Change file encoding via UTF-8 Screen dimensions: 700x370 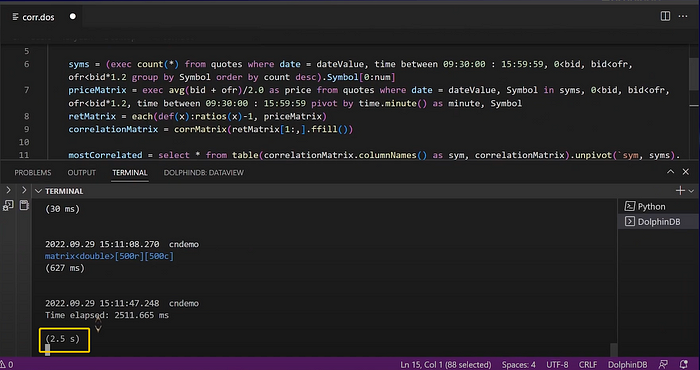[557, 365]
